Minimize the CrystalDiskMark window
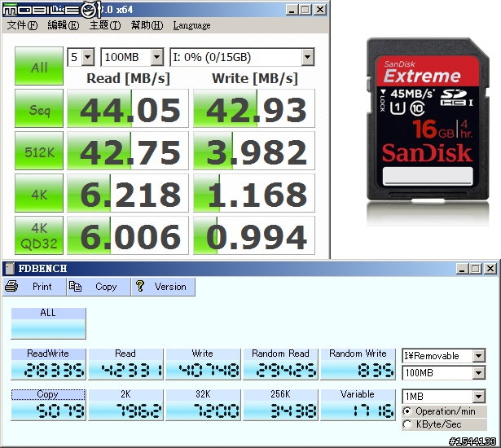 point(291,10)
